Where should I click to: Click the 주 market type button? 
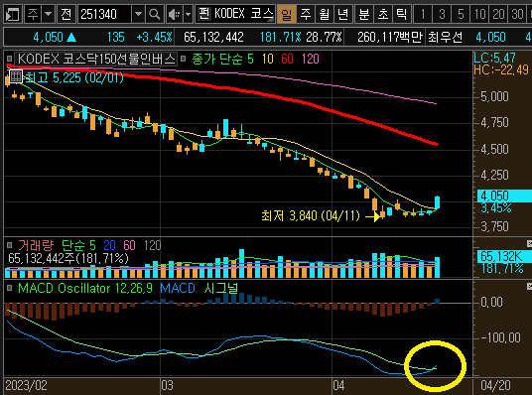coord(33,14)
